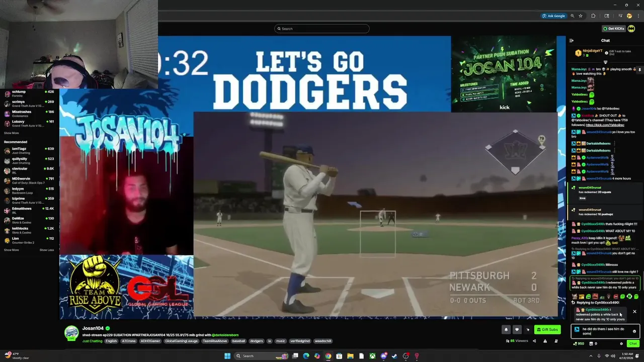Click the chat message input field

pyautogui.click(x=605, y=331)
